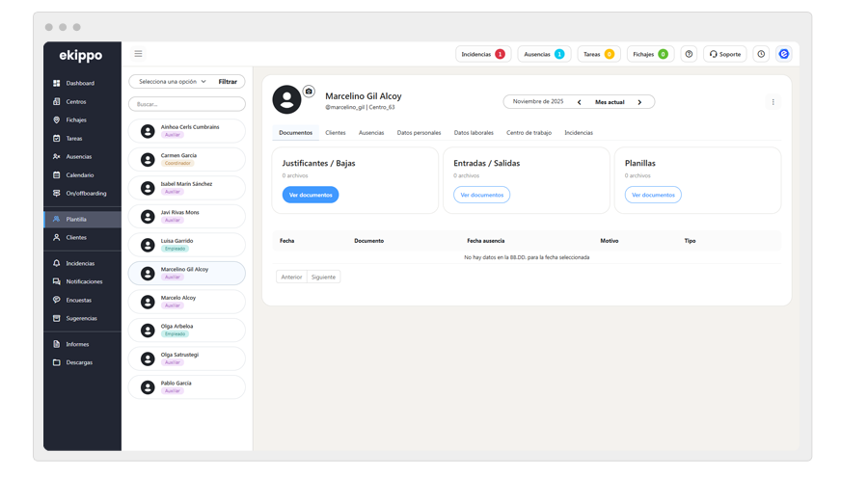Switch to the Datos personales tab
Image resolution: width=868 pixels, height=477 pixels.
coord(419,133)
